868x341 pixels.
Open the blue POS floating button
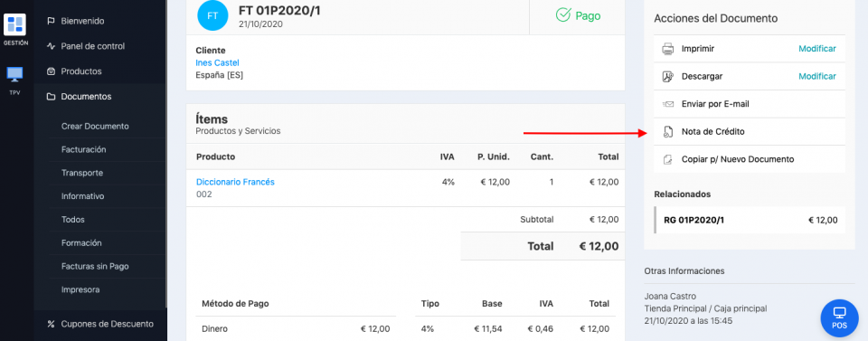point(839,317)
